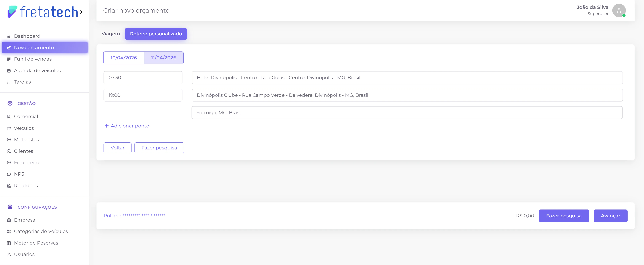Click the Motoristas steering wheel icon
Image resolution: width=644 pixels, height=265 pixels.
(x=9, y=140)
